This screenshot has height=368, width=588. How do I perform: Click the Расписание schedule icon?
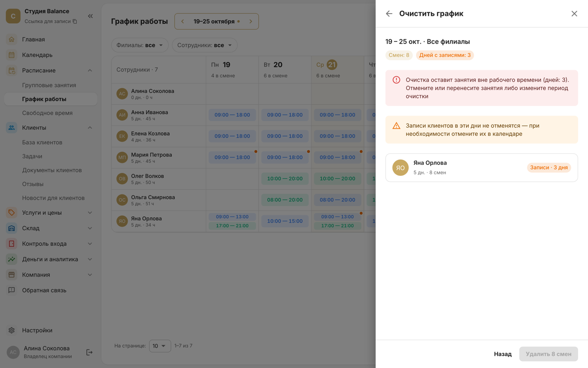(x=12, y=70)
